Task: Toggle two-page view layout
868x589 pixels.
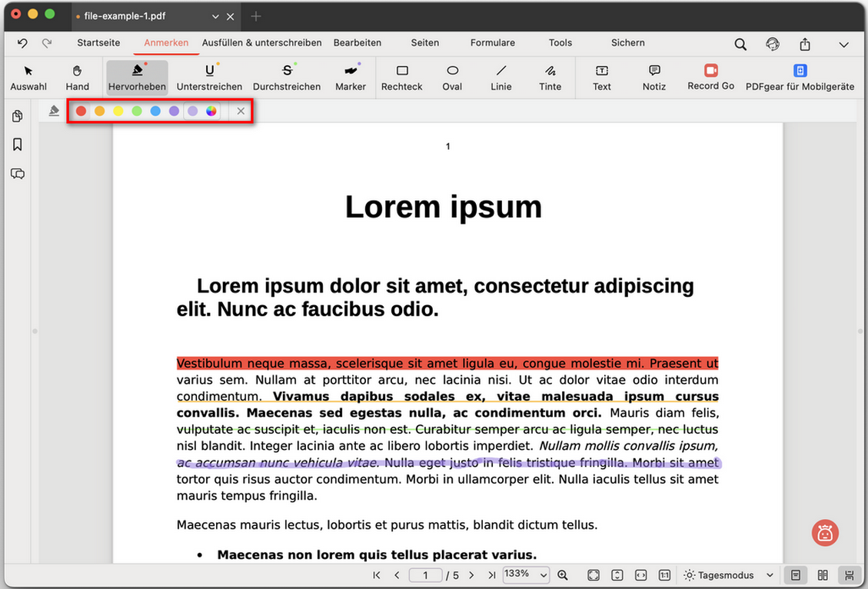Action: click(822, 575)
